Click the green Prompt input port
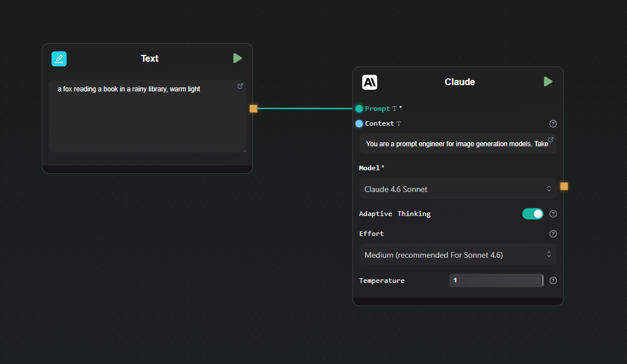This screenshot has height=364, width=627. 359,108
